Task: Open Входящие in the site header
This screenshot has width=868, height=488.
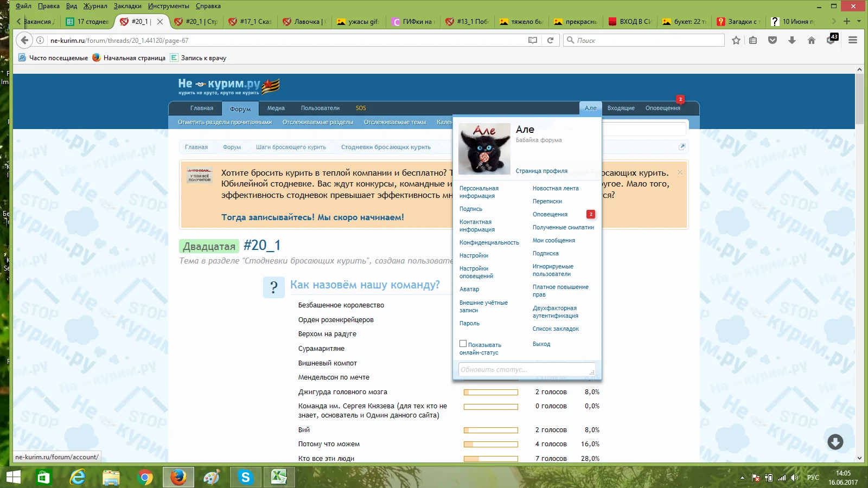Action: [621, 108]
